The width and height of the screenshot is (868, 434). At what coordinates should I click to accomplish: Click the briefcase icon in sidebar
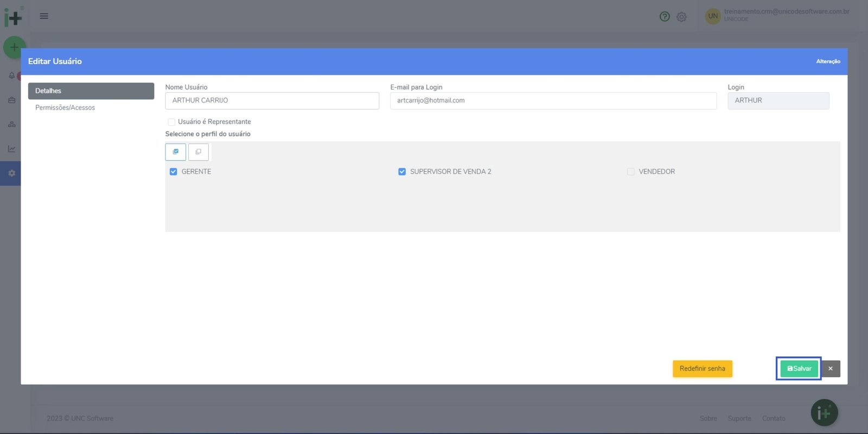11,100
